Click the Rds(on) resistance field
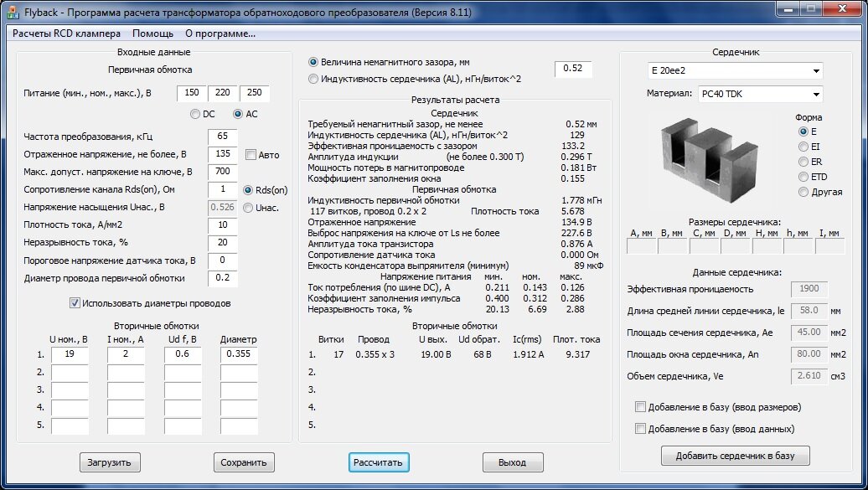Viewport: 868px width, 490px height. (223, 190)
